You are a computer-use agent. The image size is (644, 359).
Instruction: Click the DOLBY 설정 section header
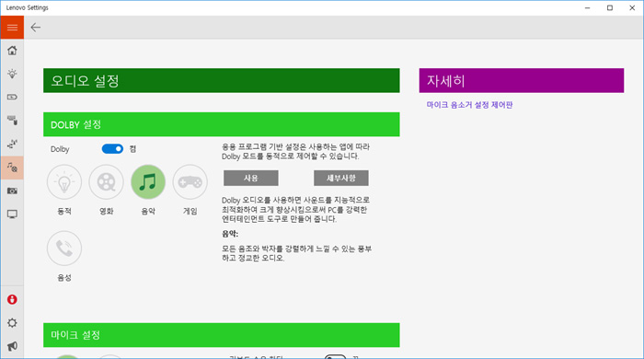(222, 124)
